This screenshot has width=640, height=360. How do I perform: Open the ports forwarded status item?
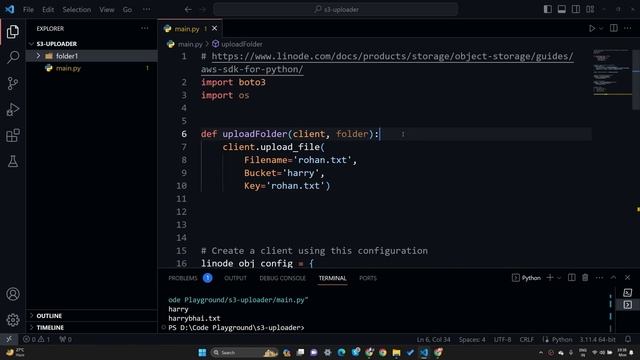65,339
